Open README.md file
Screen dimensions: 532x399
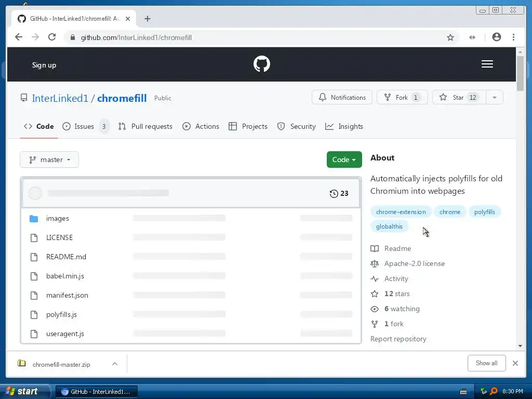click(x=66, y=257)
